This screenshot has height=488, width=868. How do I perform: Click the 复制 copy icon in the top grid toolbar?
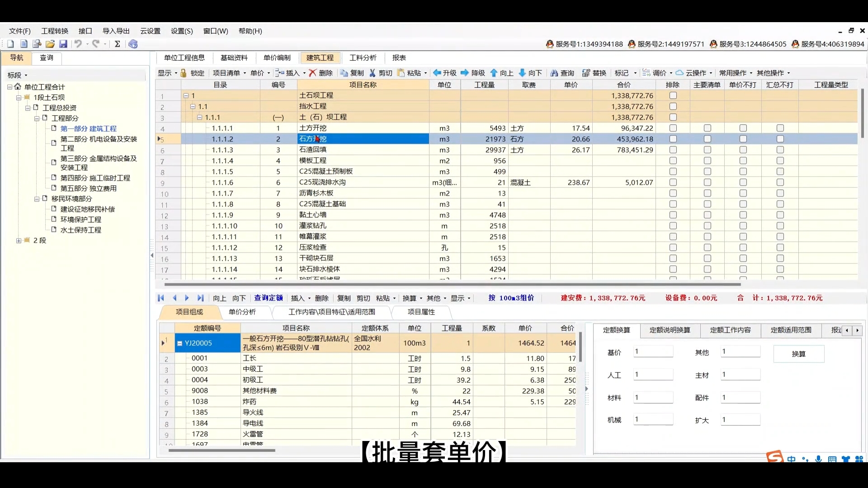tap(344, 73)
